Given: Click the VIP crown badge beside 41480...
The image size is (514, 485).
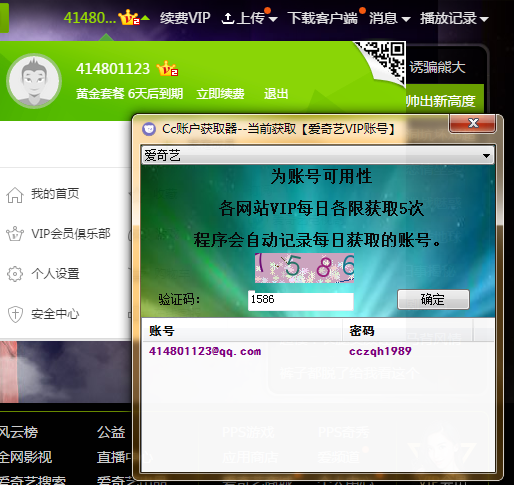Looking at the screenshot, I should 129,17.
